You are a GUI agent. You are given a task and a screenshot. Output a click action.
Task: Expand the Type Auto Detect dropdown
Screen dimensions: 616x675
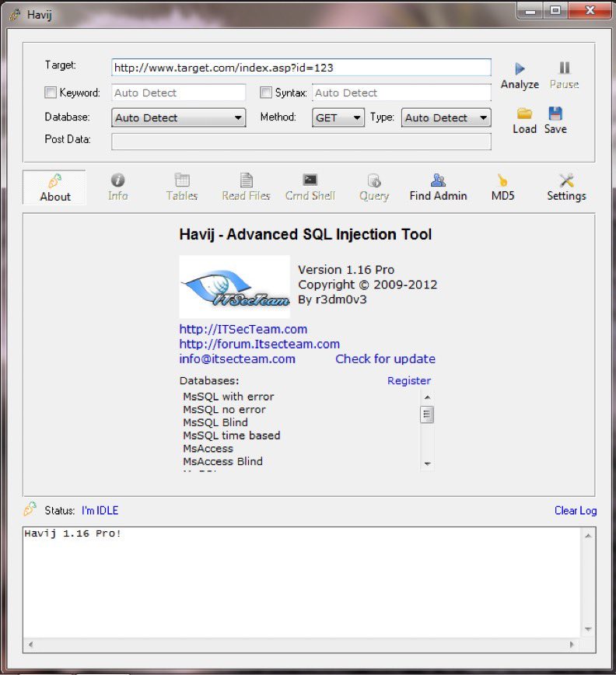point(446,117)
